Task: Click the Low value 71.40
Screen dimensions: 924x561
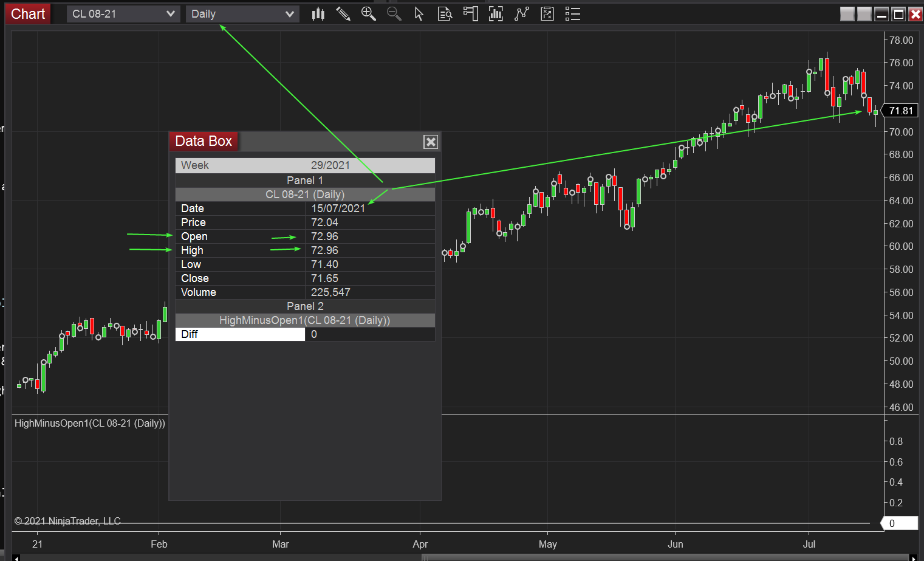Action: 324,264
